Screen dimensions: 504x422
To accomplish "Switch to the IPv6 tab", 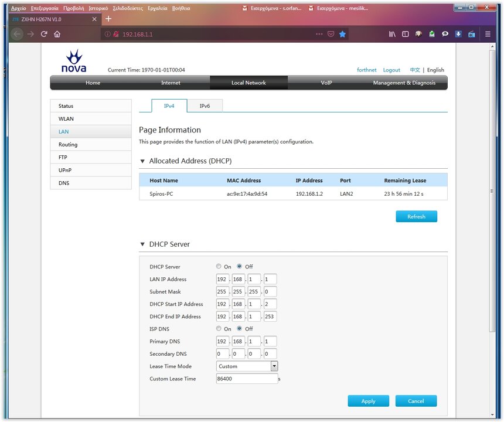I will coord(205,105).
